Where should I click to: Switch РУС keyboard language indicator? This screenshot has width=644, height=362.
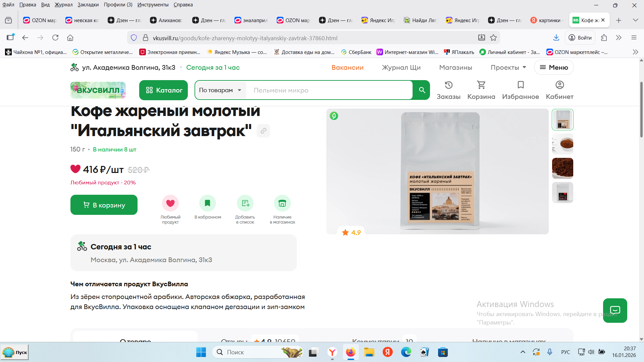[566, 352]
